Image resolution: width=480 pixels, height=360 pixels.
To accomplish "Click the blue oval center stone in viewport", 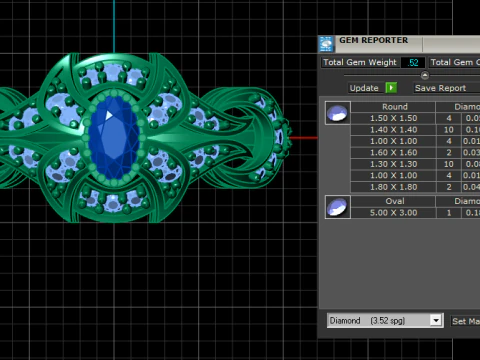I will (114, 137).
